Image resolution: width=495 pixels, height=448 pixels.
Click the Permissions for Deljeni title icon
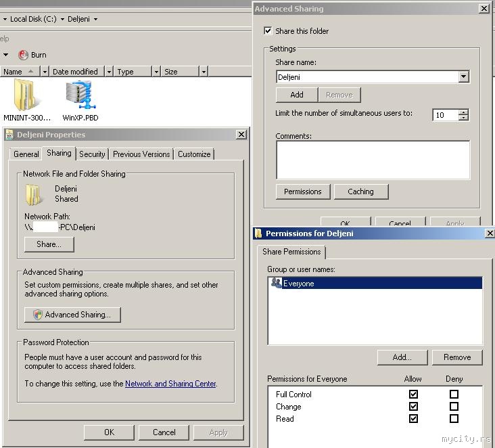(x=258, y=233)
